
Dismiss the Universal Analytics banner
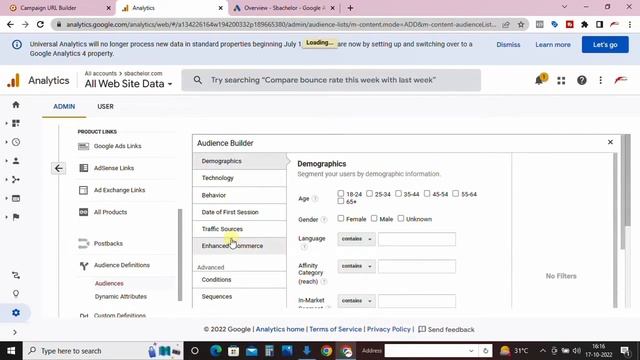coord(508,44)
